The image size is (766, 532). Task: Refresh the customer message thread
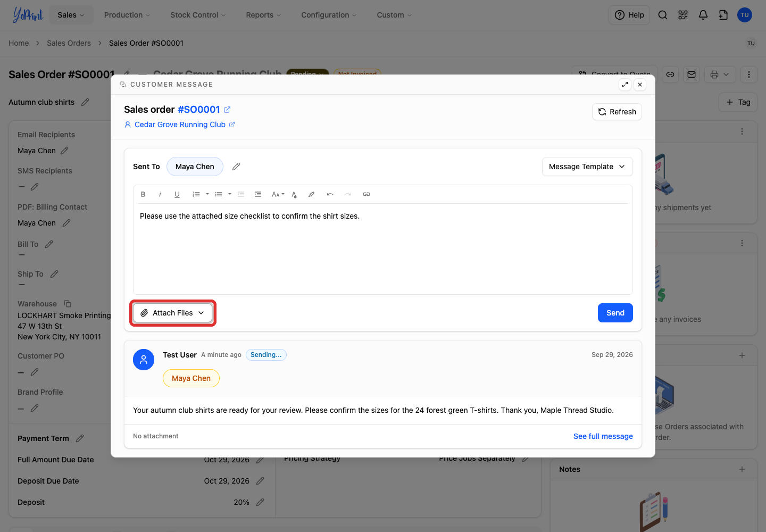pos(617,112)
